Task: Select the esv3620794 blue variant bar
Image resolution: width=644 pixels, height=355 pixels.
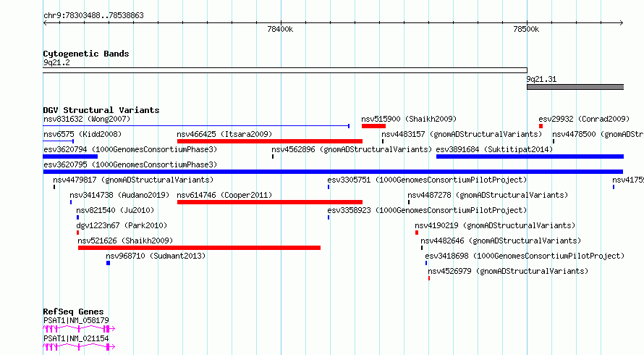Action: (70, 156)
